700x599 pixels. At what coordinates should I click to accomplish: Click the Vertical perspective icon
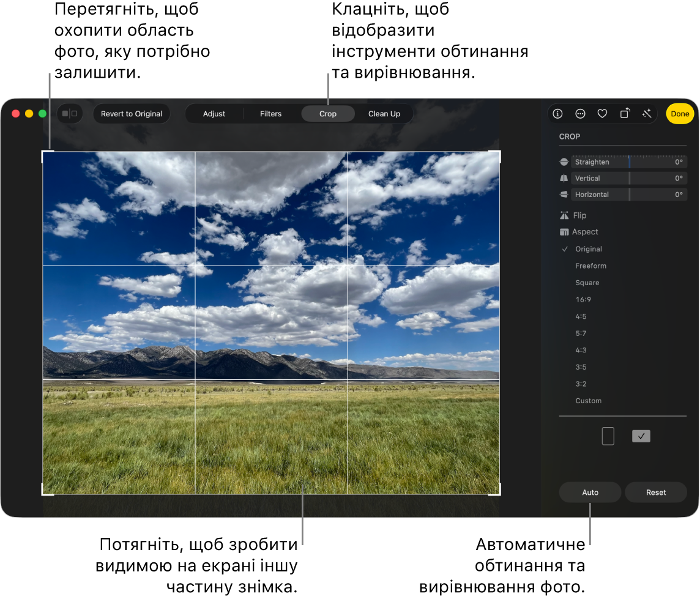564,178
